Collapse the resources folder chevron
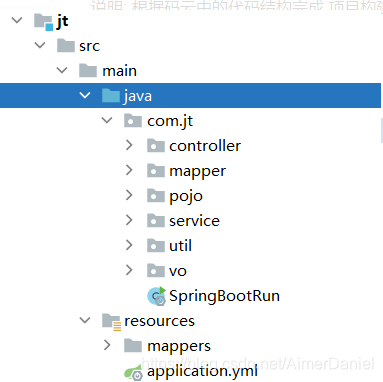The width and height of the screenshot is (383, 382). [85, 320]
